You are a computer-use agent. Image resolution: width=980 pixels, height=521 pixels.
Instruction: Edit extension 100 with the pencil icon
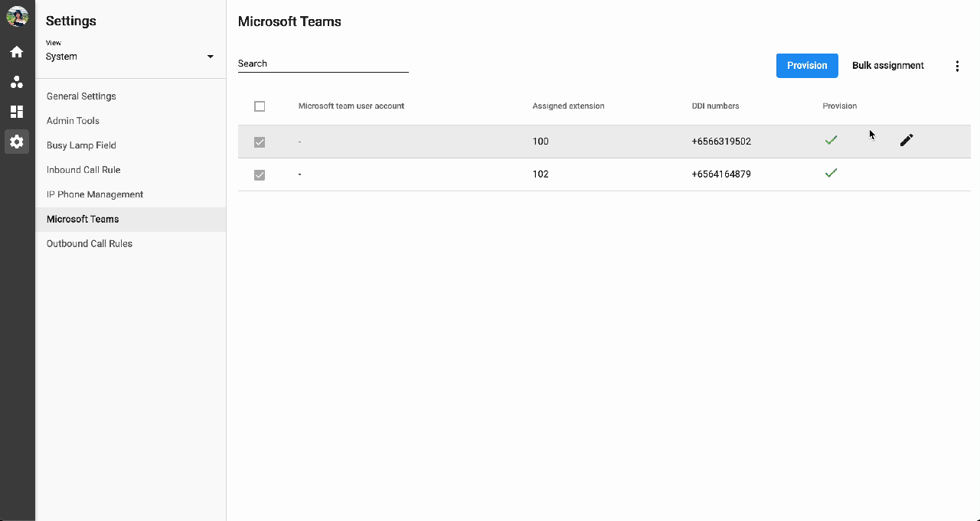tap(906, 140)
